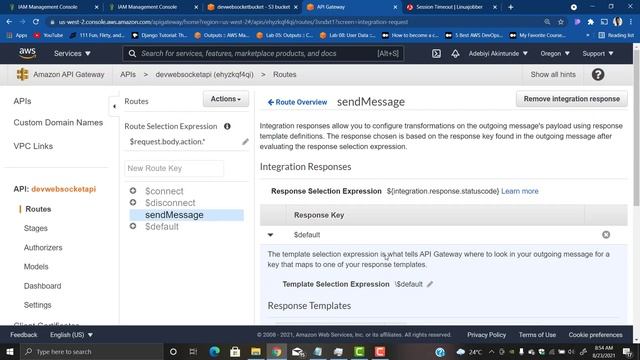Image resolution: width=640 pixels, height=360 pixels.
Task: Open Settings in the API sidebar
Action: [x=38, y=305]
